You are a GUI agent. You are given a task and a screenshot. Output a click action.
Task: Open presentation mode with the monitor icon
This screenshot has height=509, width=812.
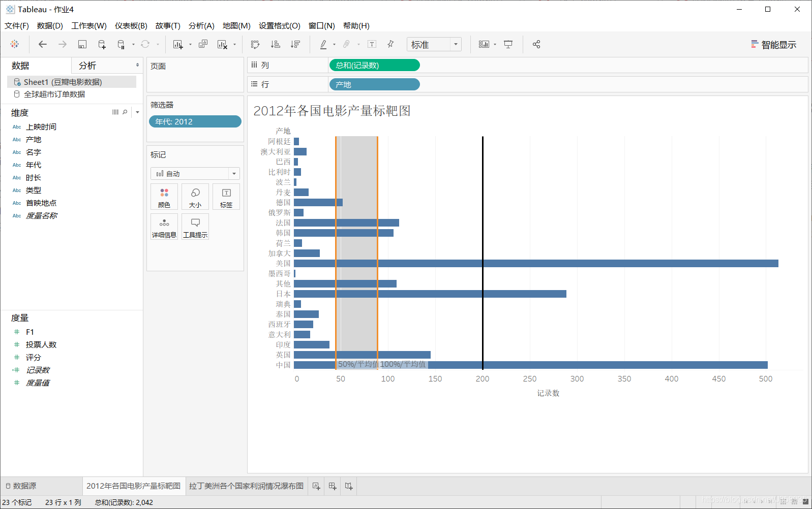(x=508, y=44)
